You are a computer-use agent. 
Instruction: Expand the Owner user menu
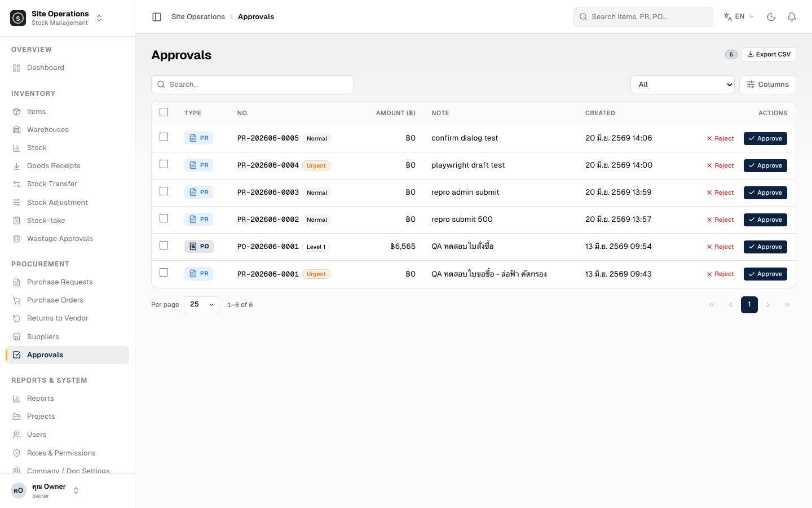pos(76,491)
